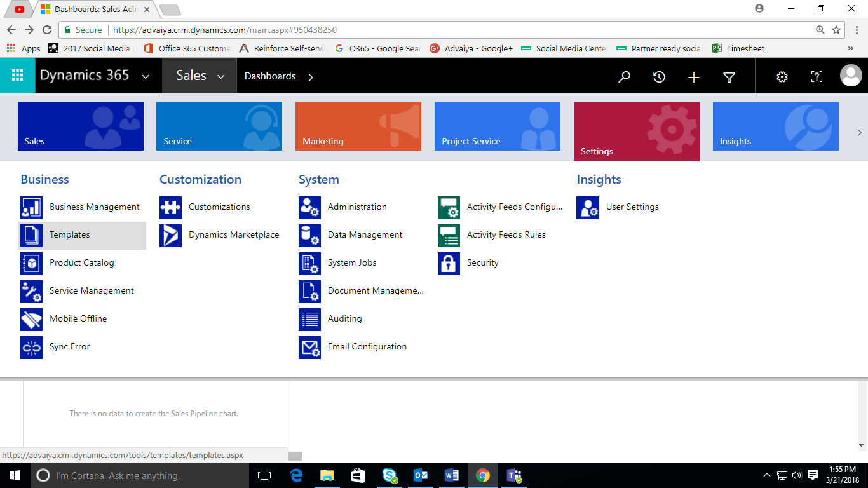Click the help question mark icon
Viewport: 868px width, 488px height.
pos(817,77)
